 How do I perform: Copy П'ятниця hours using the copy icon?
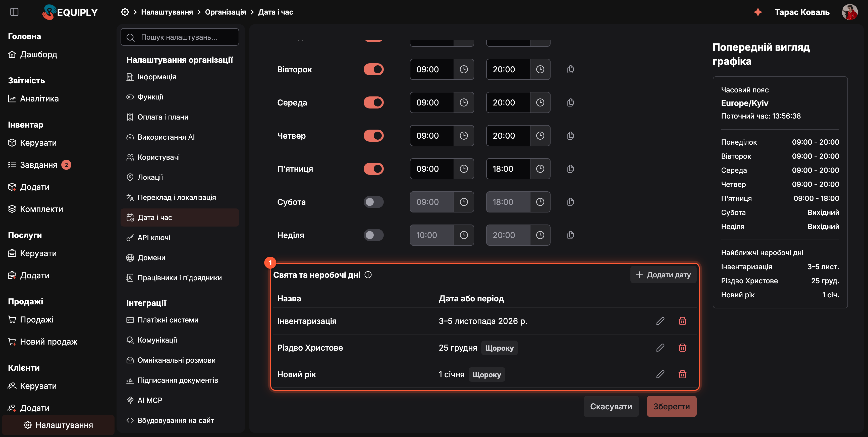[x=570, y=169]
